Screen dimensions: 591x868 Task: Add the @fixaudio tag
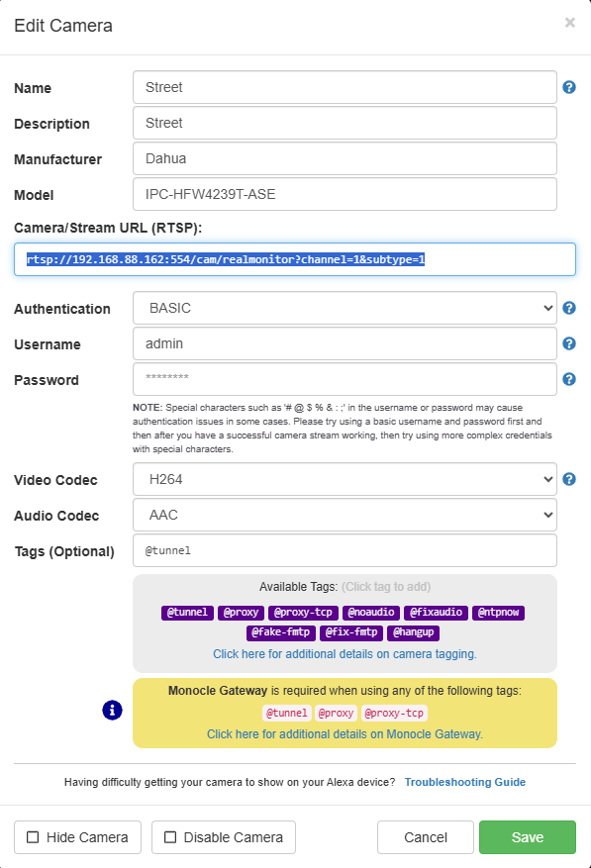[x=436, y=613]
